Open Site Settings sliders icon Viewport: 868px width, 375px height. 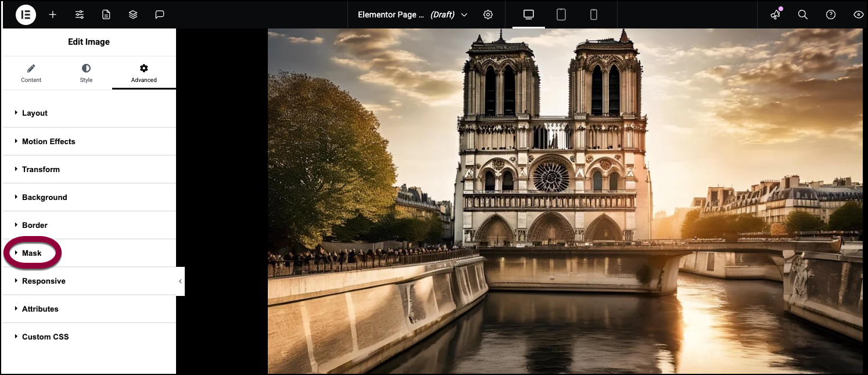80,15
